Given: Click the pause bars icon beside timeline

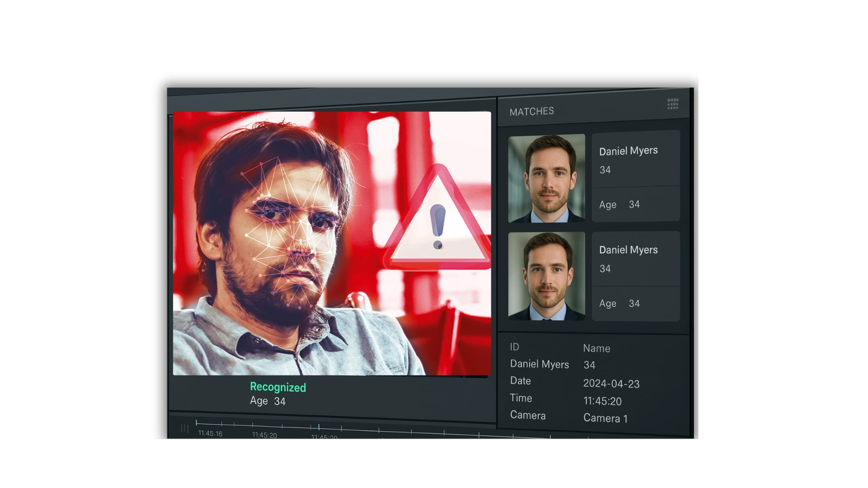Looking at the screenshot, I should pyautogui.click(x=184, y=428).
